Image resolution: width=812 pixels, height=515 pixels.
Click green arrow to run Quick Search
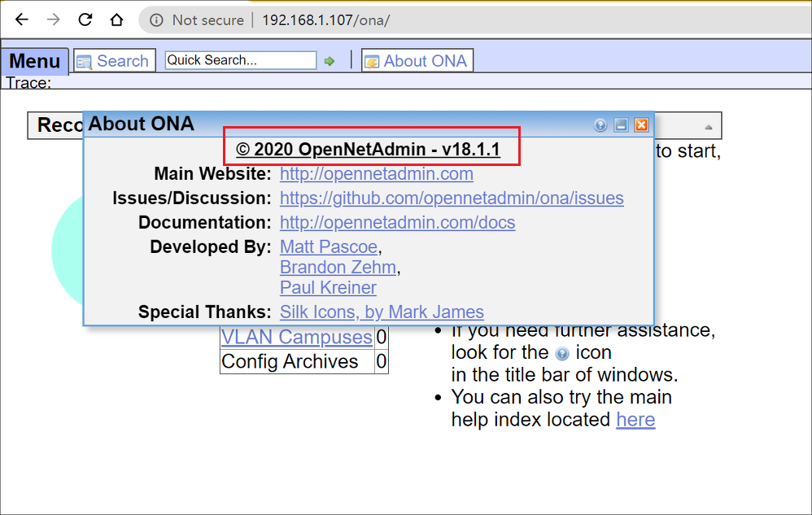coord(330,61)
